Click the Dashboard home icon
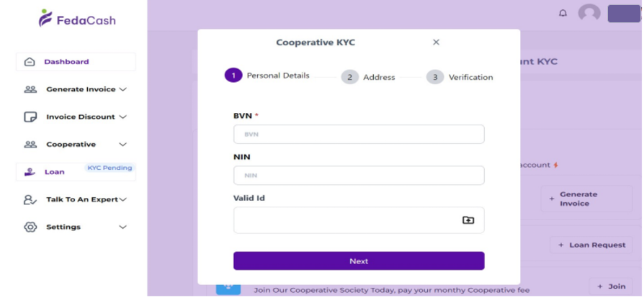The width and height of the screenshot is (644, 308). click(x=30, y=62)
